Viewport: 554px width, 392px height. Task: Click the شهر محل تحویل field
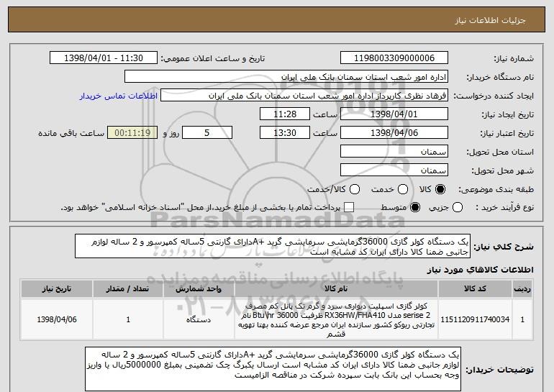pyautogui.click(x=394, y=170)
